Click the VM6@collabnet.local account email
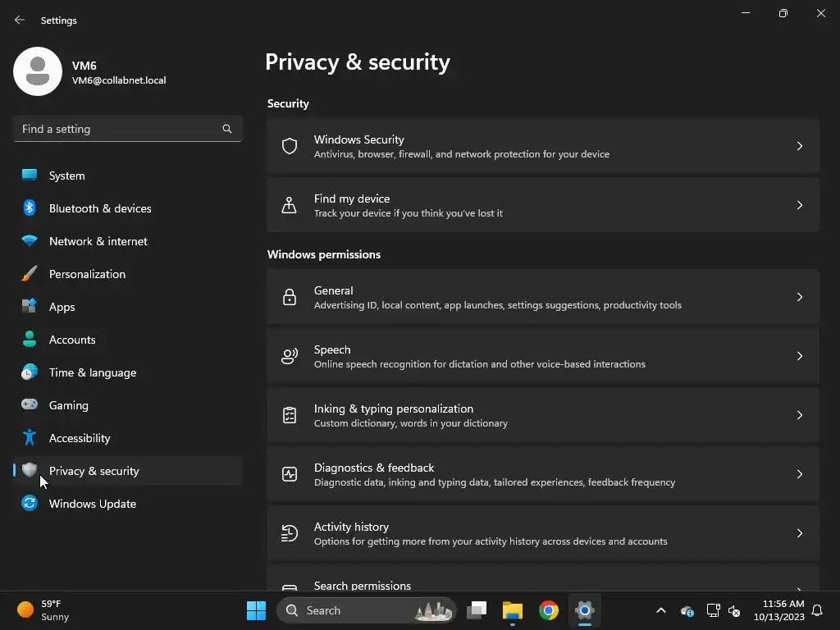This screenshot has width=840, height=630. tap(119, 80)
